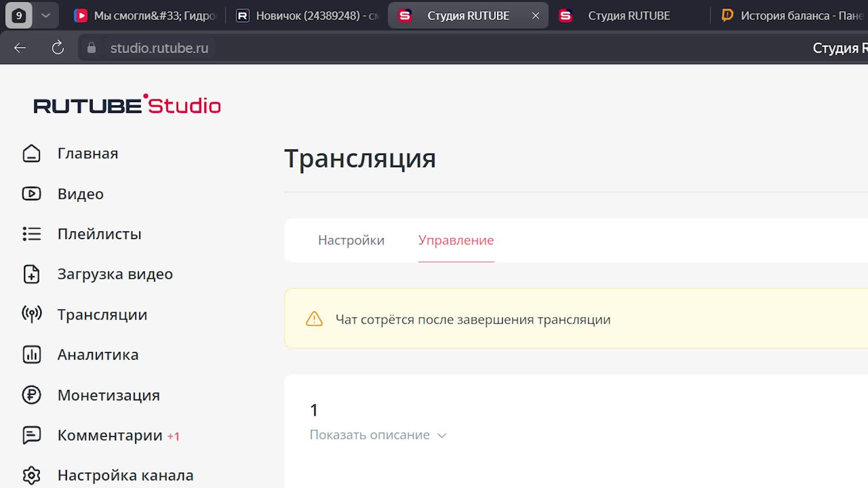The image size is (868, 488).
Task: Select the Управление tab
Action: [456, 240]
